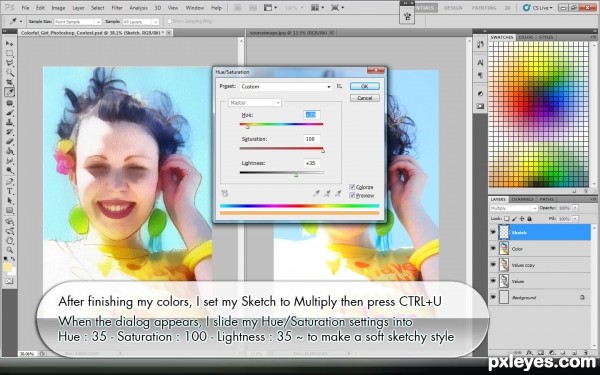Click OK in Hue/Saturation dialog
The width and height of the screenshot is (600, 375).
pos(365,86)
